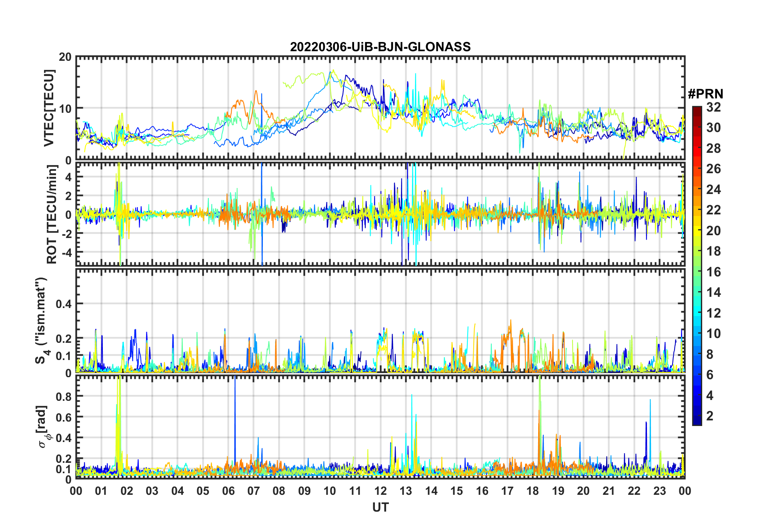Select the ROT [TECU/min] y-axis label
Screen dimensions: 761x532
(x=52, y=214)
